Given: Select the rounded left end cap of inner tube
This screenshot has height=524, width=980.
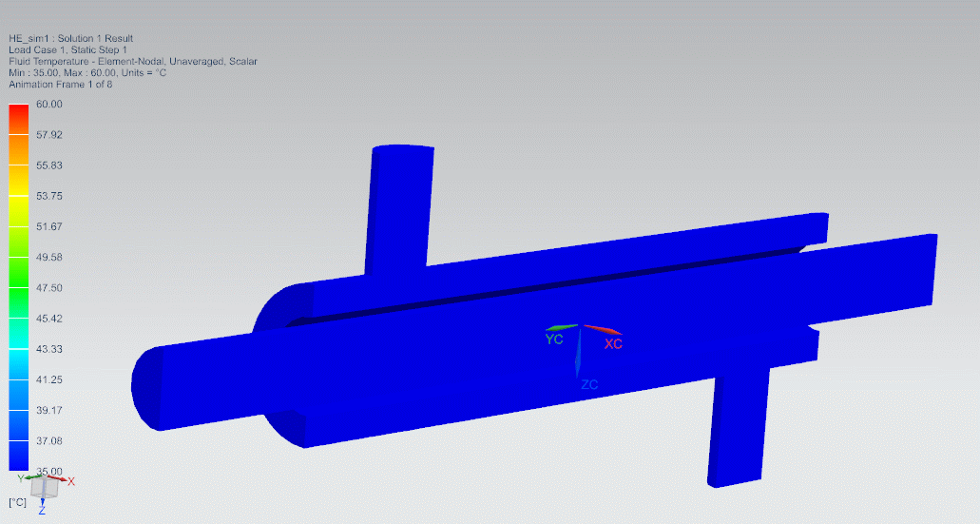Looking at the screenshot, I should click(145, 388).
